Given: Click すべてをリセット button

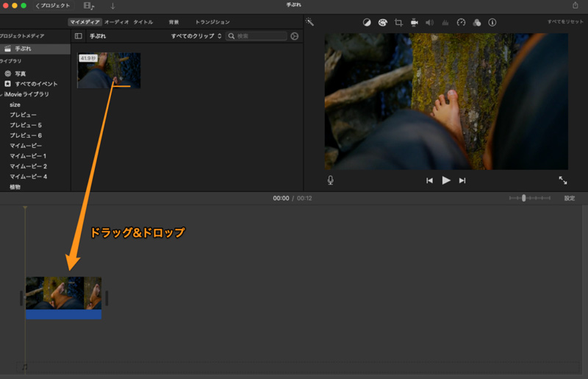Looking at the screenshot, I should pos(565,22).
